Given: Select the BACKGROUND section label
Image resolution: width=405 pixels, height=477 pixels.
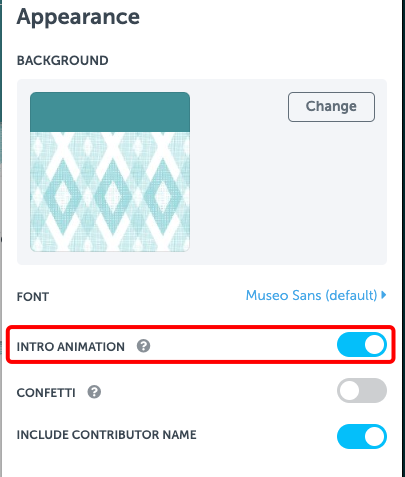Looking at the screenshot, I should [x=63, y=61].
